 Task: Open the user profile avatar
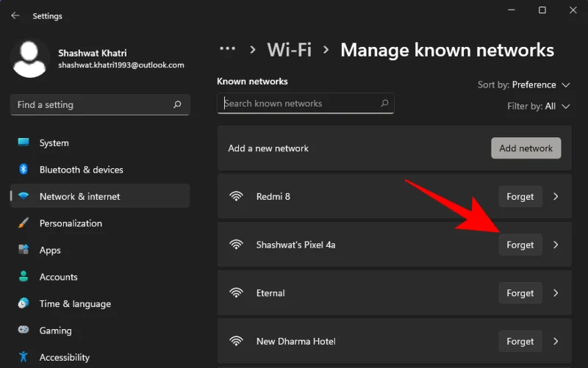point(29,59)
